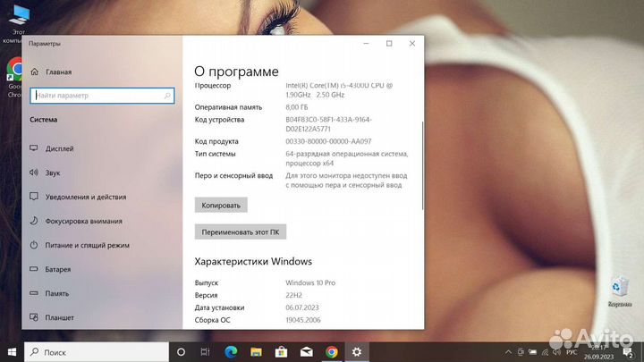This screenshot has width=644, height=362.
Task: Click the taskbar Поиск search box
Action: pyautogui.click(x=97, y=352)
